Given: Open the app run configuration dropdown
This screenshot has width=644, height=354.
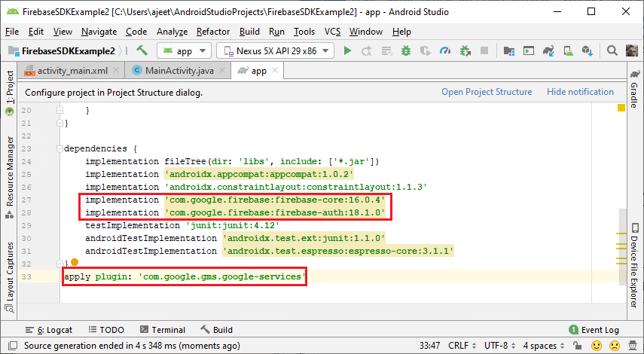Looking at the screenshot, I should coord(184,51).
